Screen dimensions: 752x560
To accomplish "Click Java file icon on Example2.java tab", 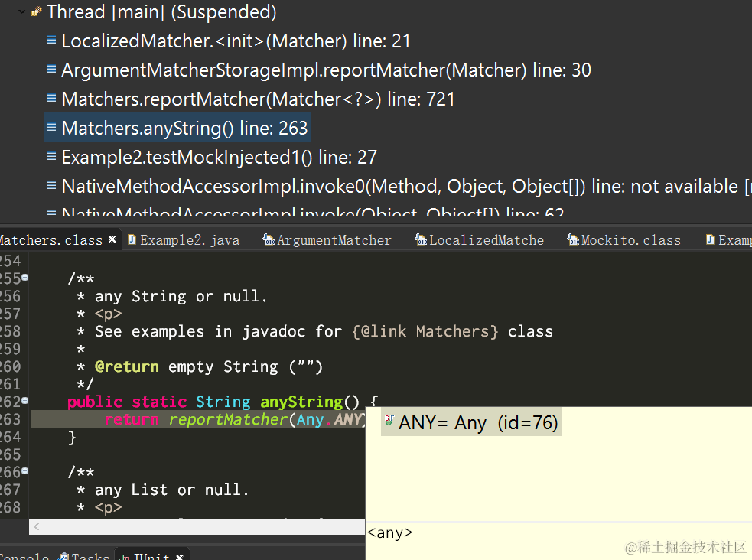I will tap(132, 239).
